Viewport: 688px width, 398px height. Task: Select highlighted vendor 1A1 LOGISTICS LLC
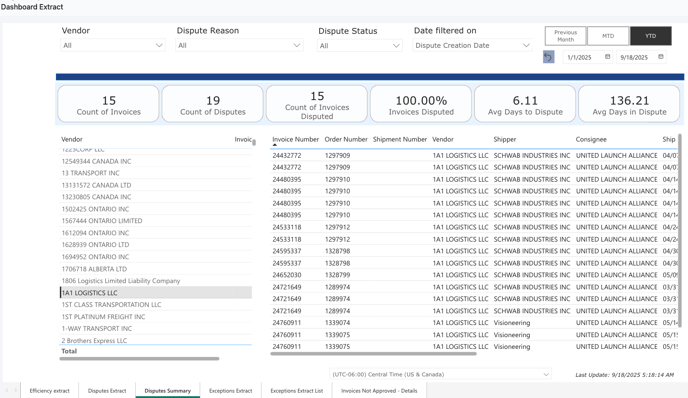click(156, 293)
